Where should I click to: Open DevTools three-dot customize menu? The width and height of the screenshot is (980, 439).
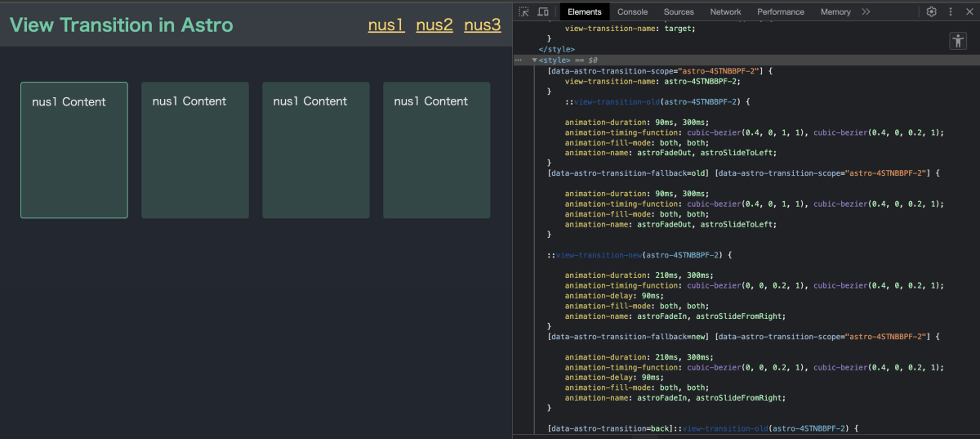(951, 11)
